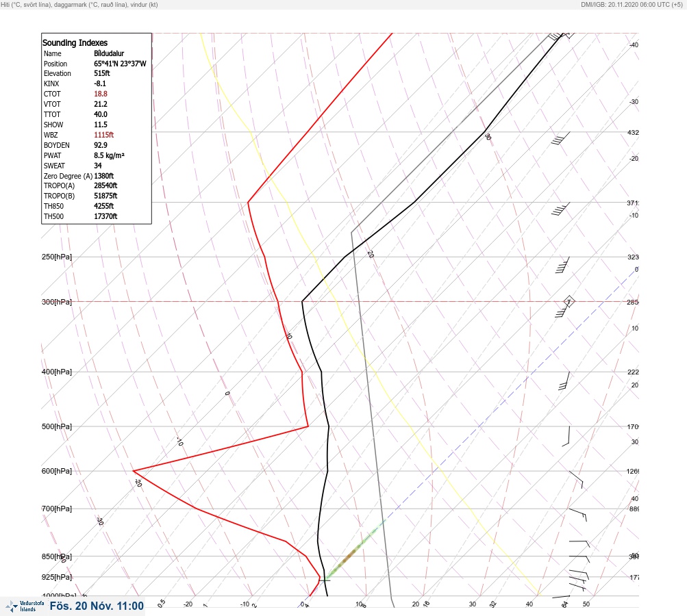
Task: Click KINX value '-8.1'
Action: [x=99, y=84]
